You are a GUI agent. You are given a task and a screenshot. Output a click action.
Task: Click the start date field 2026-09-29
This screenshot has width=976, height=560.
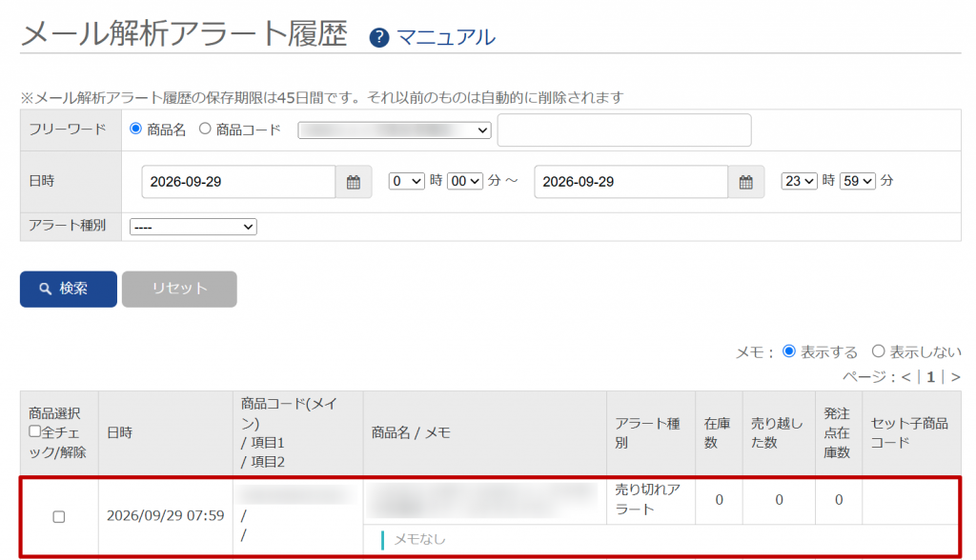coord(238,182)
